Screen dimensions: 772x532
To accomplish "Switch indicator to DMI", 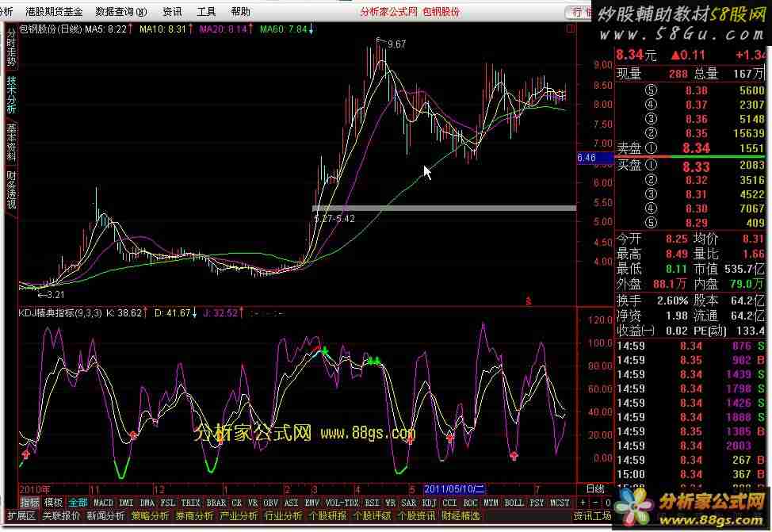I will pyautogui.click(x=127, y=503).
